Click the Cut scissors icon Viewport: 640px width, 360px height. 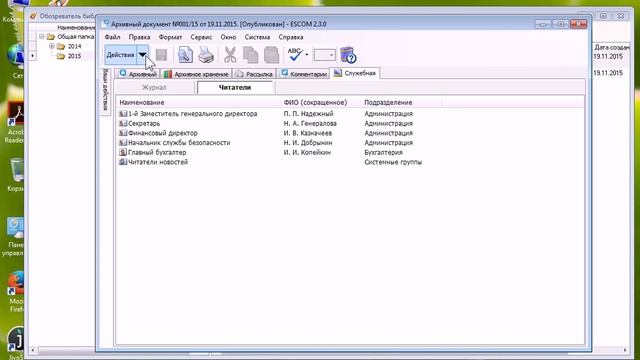click(230, 55)
